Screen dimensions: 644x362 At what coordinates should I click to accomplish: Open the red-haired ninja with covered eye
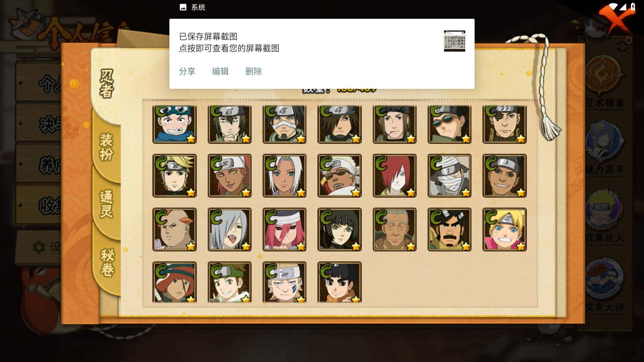[394, 176]
